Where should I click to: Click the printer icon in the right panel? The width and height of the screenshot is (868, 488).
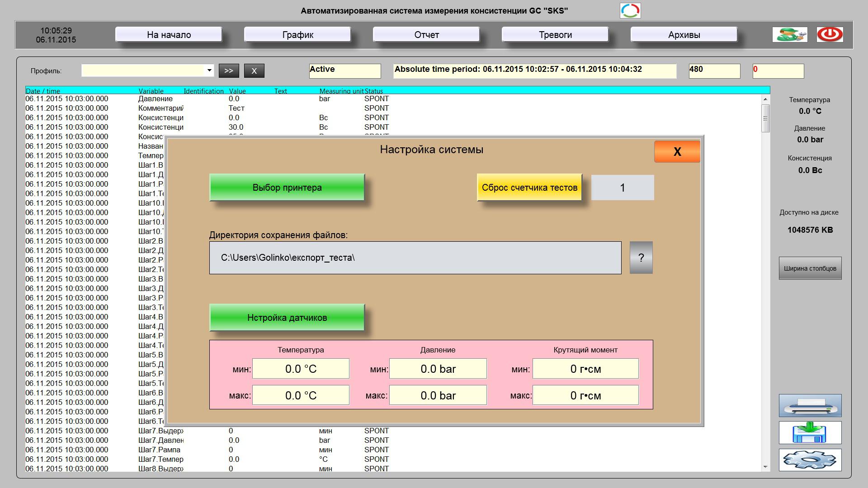tap(810, 405)
